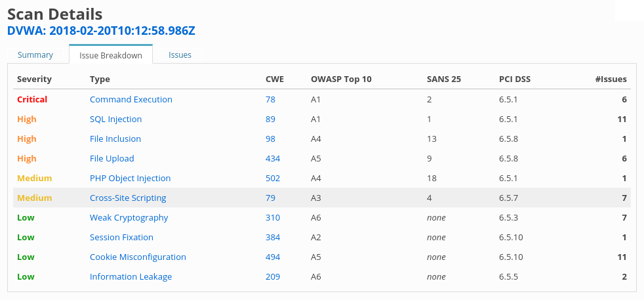Open the File Upload issue type

(111, 159)
